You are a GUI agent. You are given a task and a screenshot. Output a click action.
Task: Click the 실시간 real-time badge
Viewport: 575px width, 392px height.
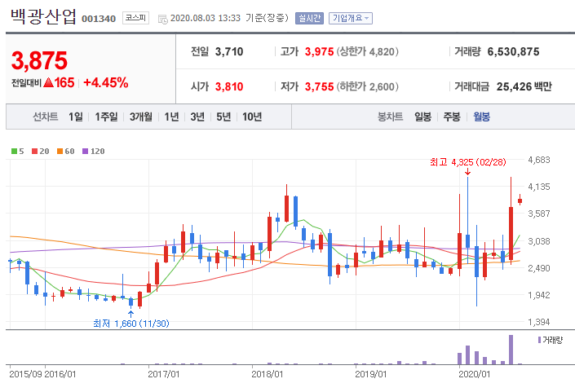[x=309, y=18]
